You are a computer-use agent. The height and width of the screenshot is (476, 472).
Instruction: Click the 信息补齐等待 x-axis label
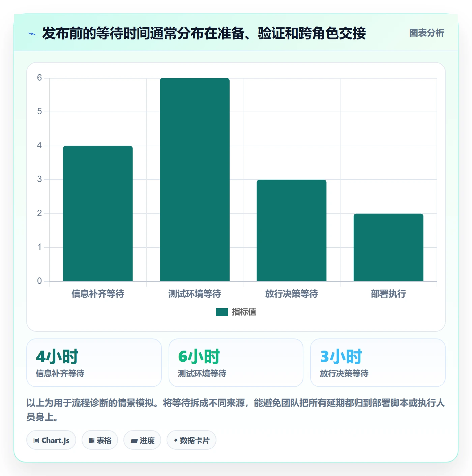tap(98, 294)
